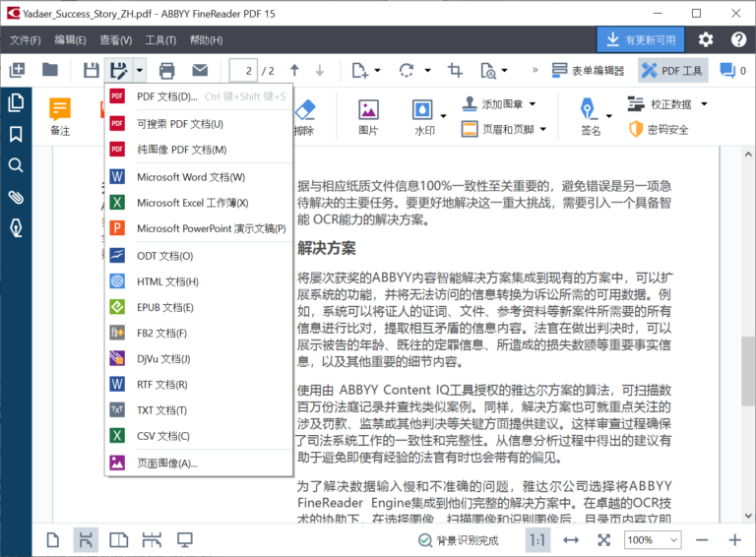The image size is (756, 557).
Task: Click the add page icon
Action: 359,70
